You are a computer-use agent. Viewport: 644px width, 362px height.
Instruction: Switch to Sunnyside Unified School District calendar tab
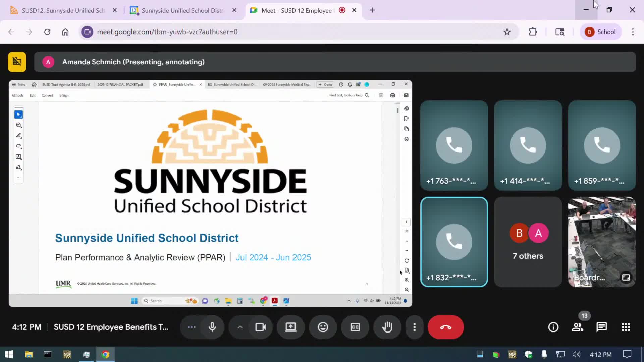tap(183, 10)
